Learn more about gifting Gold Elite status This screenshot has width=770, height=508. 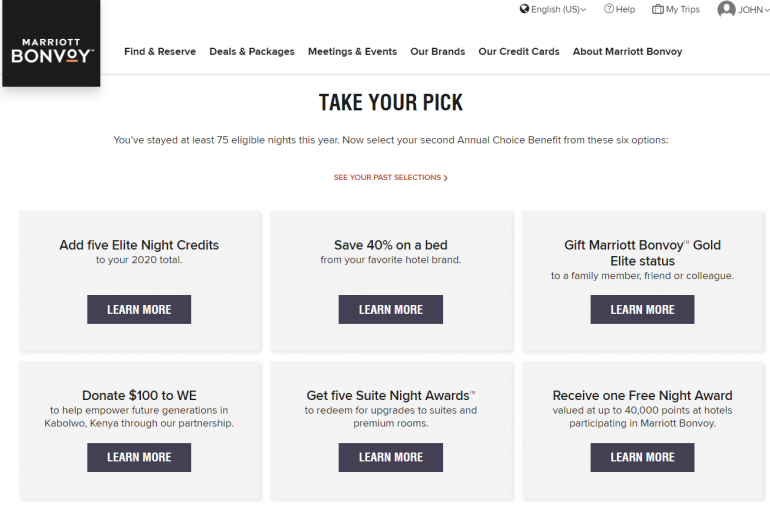642,310
